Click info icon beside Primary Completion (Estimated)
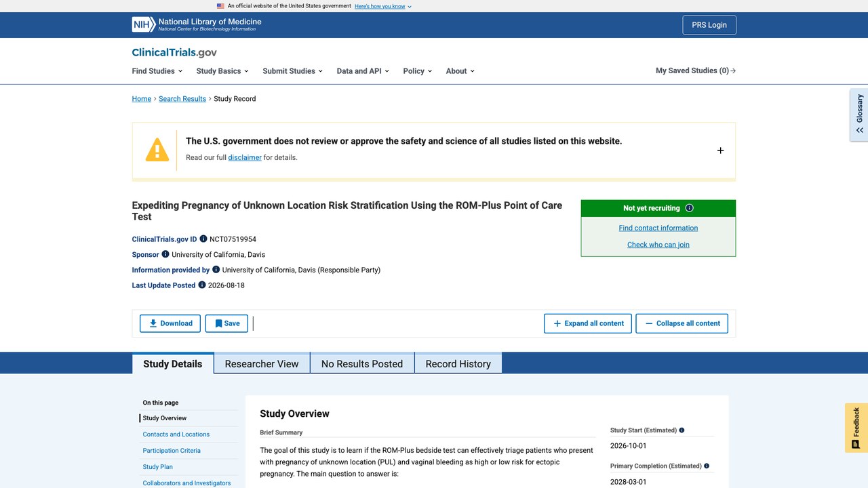Image resolution: width=868 pixels, height=488 pixels. [707, 466]
